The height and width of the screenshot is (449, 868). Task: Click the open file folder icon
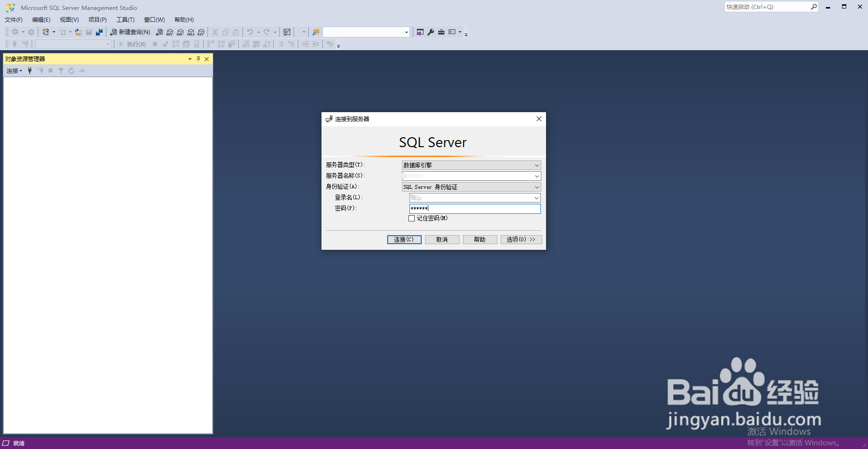(78, 32)
